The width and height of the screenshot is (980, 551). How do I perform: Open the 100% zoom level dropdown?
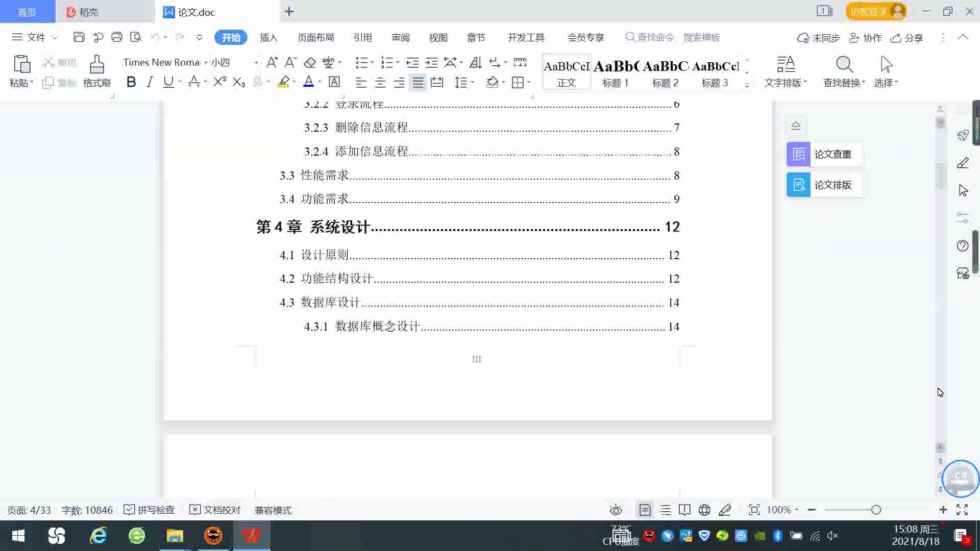tap(783, 510)
